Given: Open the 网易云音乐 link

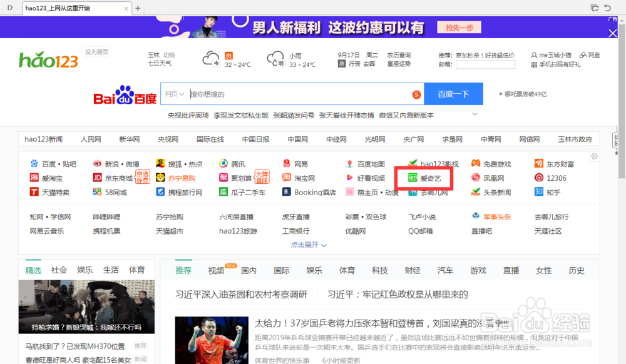Looking at the screenshot, I should coord(47,231).
